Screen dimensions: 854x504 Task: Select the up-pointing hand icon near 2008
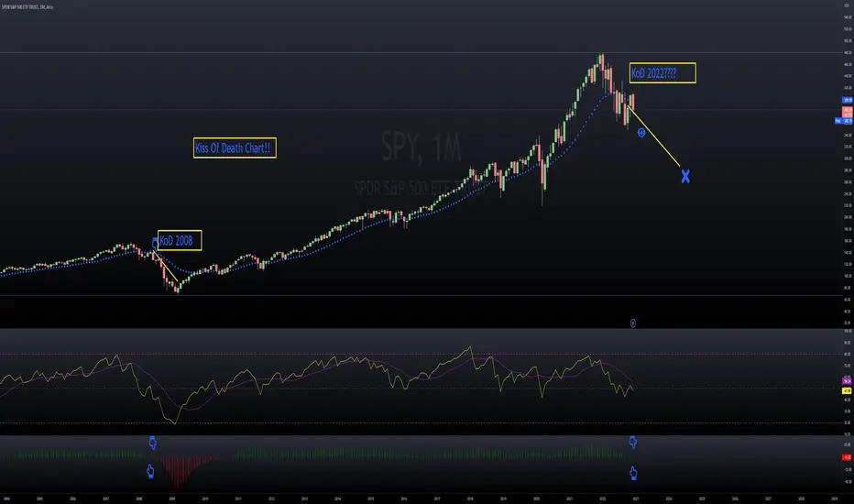click(150, 471)
